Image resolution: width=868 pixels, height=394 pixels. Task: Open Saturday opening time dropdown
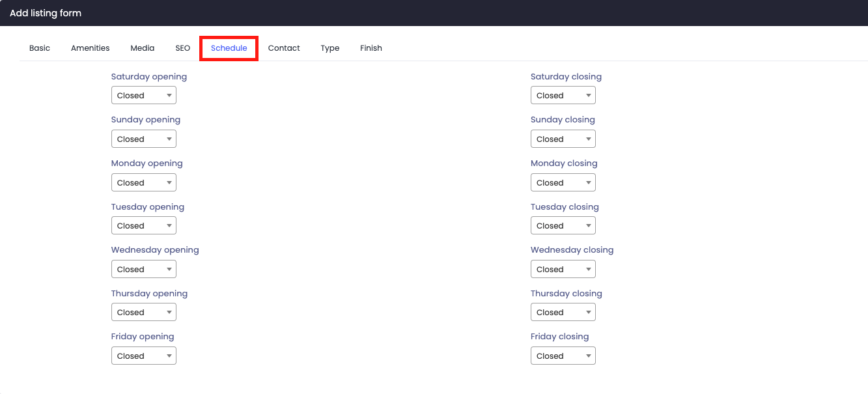pos(144,95)
